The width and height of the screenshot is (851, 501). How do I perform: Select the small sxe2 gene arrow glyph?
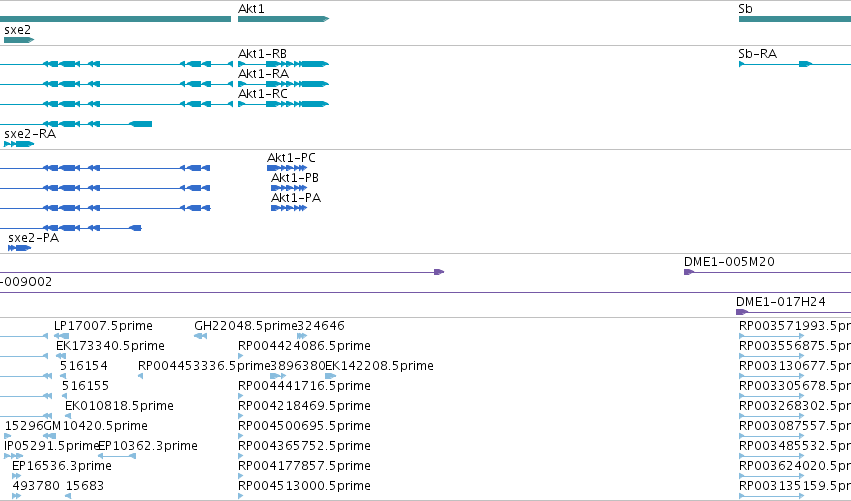19,40
